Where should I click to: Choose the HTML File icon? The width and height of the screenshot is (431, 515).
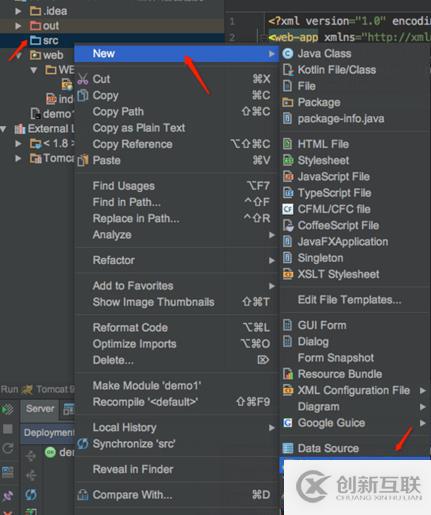click(x=287, y=144)
